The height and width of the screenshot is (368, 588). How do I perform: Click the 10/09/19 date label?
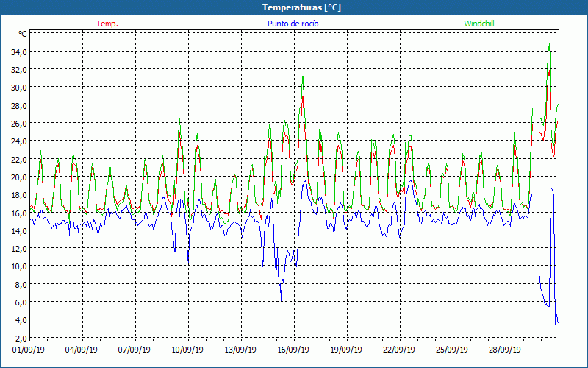pyautogui.click(x=187, y=350)
